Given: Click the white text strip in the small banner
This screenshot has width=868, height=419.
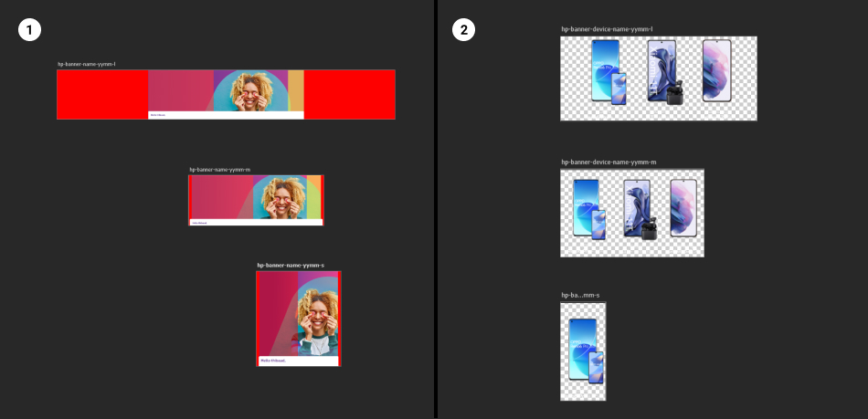Looking at the screenshot, I should tap(297, 361).
